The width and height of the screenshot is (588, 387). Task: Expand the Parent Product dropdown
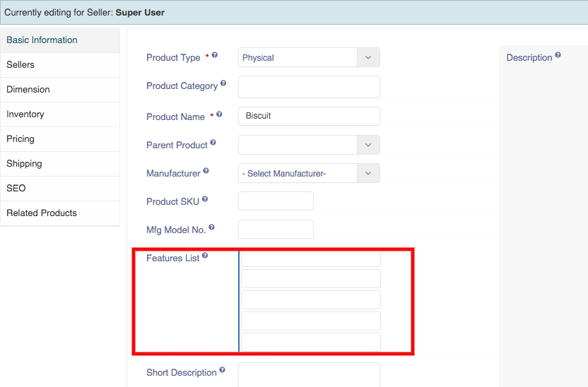coord(309,145)
